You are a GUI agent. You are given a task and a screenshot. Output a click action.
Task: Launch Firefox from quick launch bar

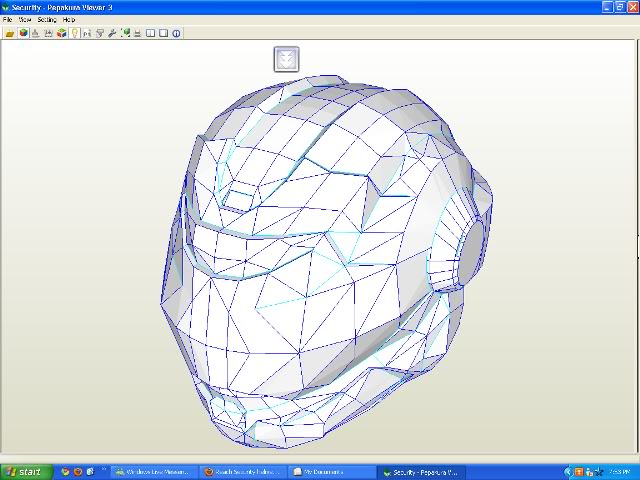tap(78, 472)
